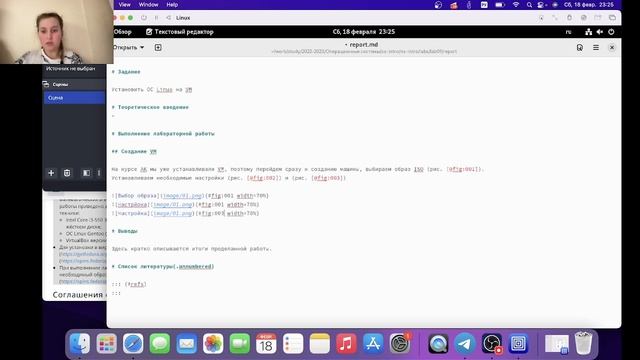Open Spotlight search in menu bar
Screen dimensions: 640x360
click(x=529, y=5)
